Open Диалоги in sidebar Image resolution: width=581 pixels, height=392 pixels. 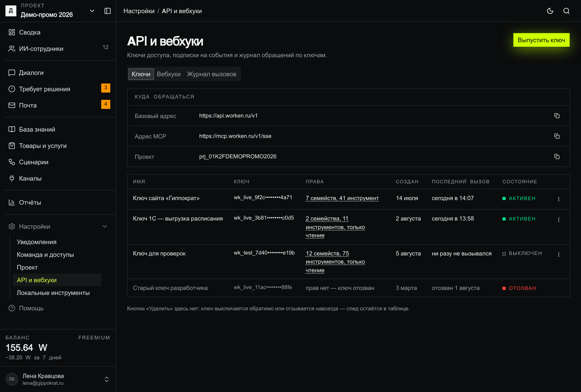point(58,73)
